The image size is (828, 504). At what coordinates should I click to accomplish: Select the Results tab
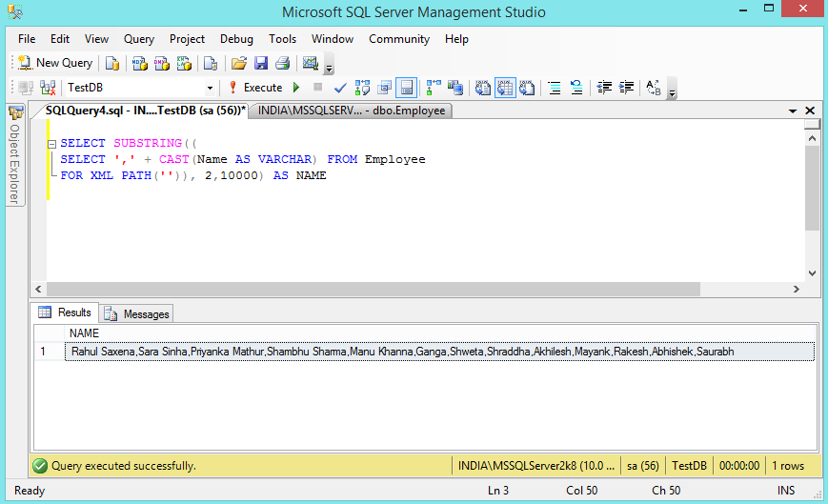pos(65,312)
